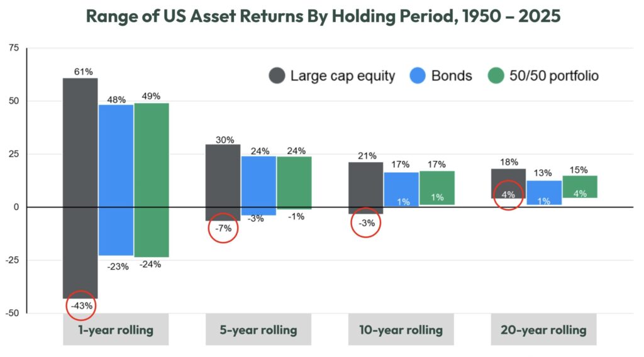Click the 50/50 portfolio legend text
This screenshot has height=357, width=644.
(554, 76)
